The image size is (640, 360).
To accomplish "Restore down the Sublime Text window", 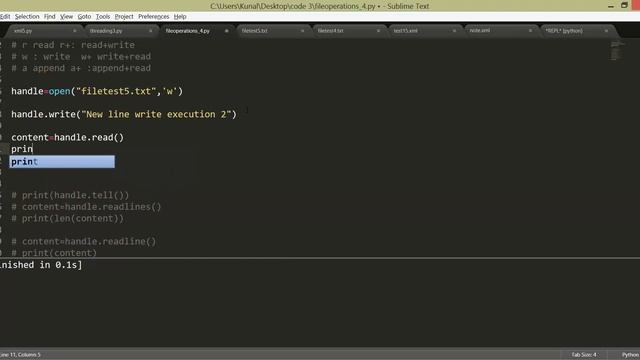I will point(624,5).
